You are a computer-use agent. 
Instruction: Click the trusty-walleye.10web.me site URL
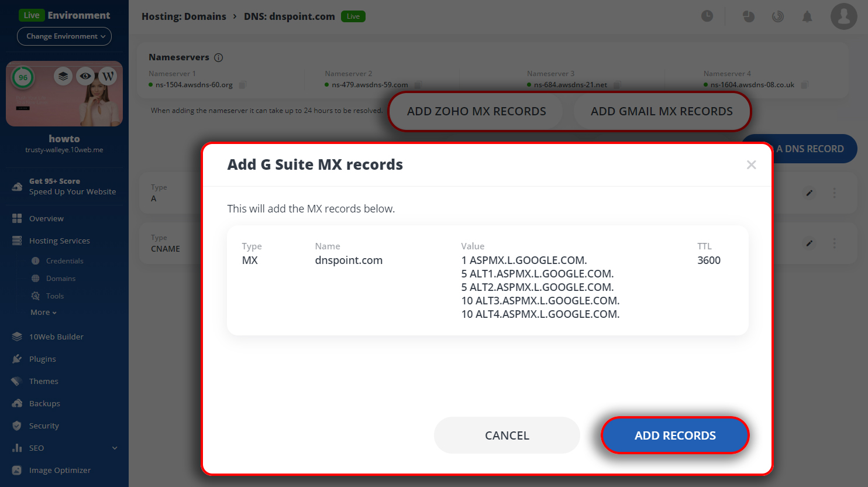64,150
